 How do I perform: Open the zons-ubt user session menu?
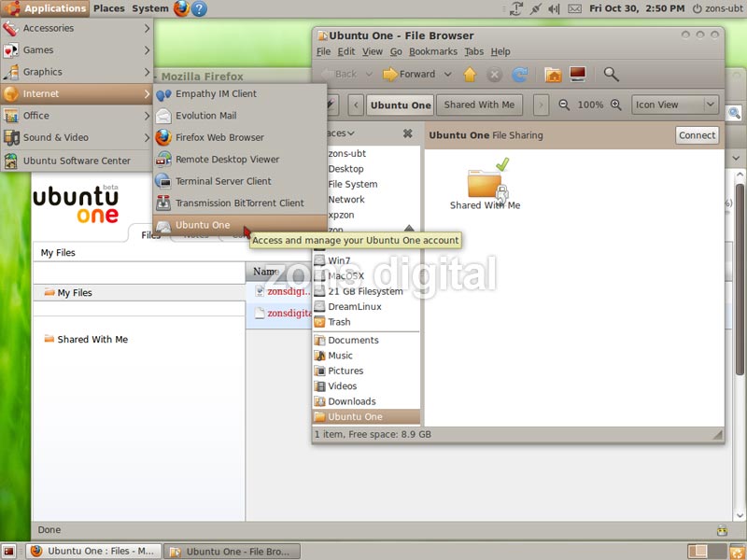pyautogui.click(x=717, y=8)
